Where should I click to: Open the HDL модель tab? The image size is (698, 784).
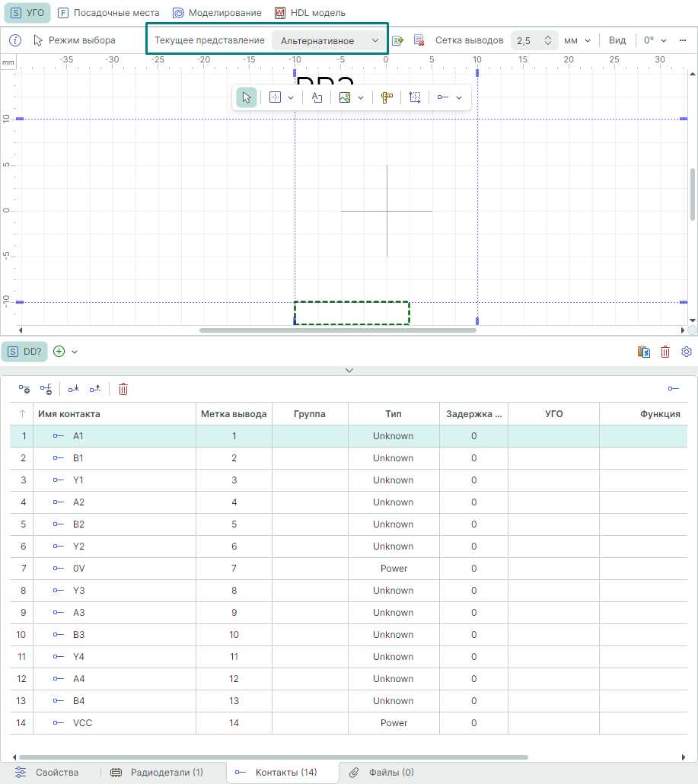(310, 13)
